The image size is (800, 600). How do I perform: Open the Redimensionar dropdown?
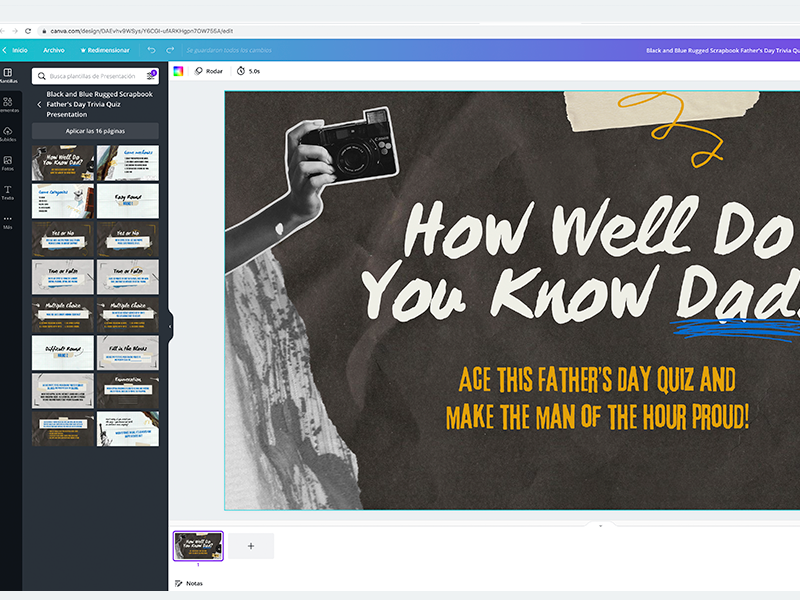pyautogui.click(x=108, y=49)
